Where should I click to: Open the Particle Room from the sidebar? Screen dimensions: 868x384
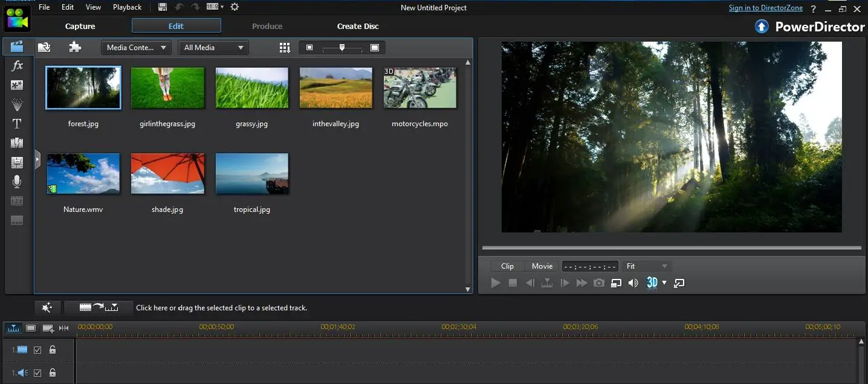(17, 104)
